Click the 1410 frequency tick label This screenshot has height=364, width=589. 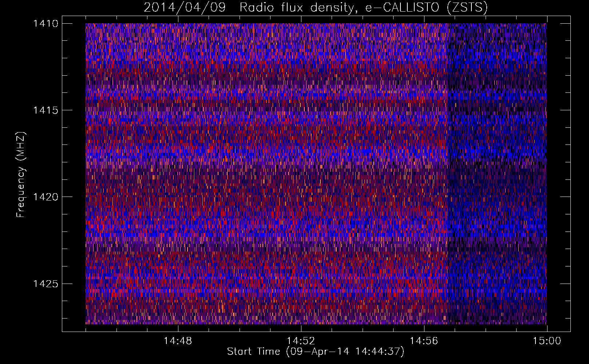(46, 24)
